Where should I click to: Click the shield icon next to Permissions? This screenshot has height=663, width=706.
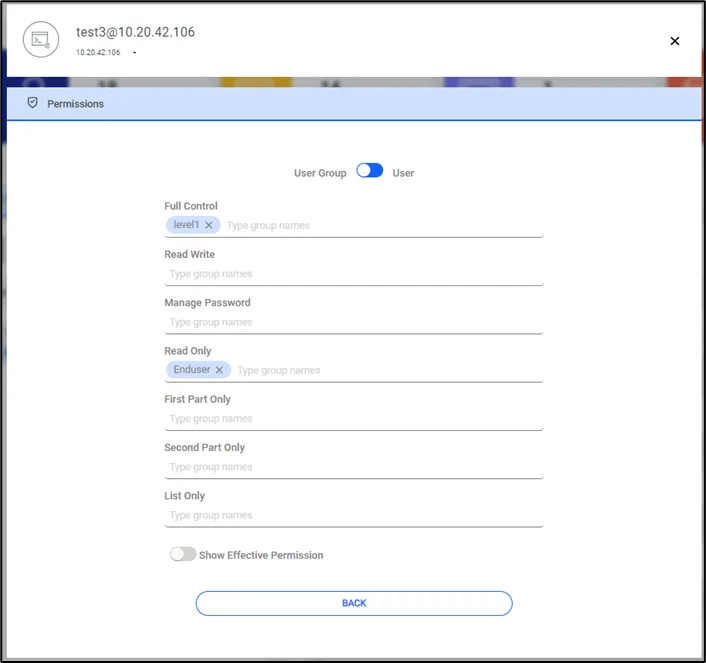tap(32, 103)
